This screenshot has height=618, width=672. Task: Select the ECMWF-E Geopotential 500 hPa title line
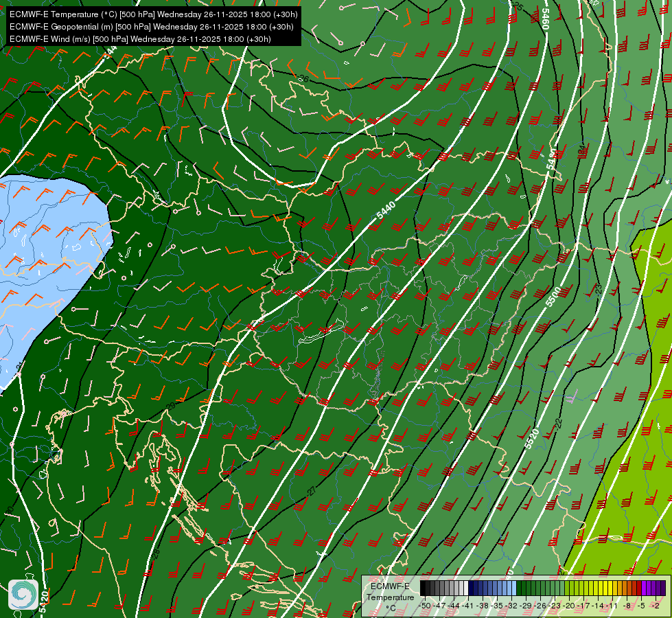tap(151, 27)
